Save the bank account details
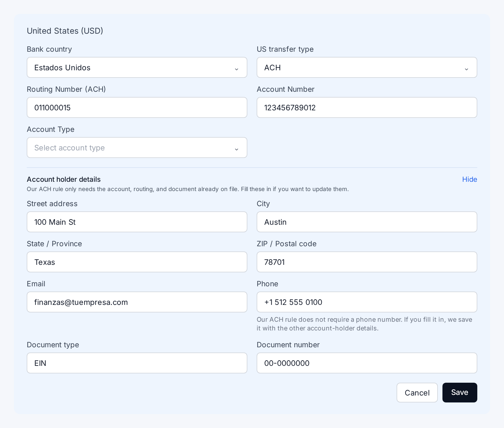 click(460, 393)
